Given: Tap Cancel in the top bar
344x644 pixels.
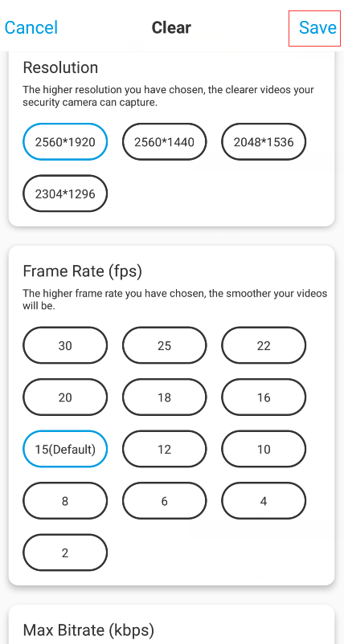Looking at the screenshot, I should (31, 28).
